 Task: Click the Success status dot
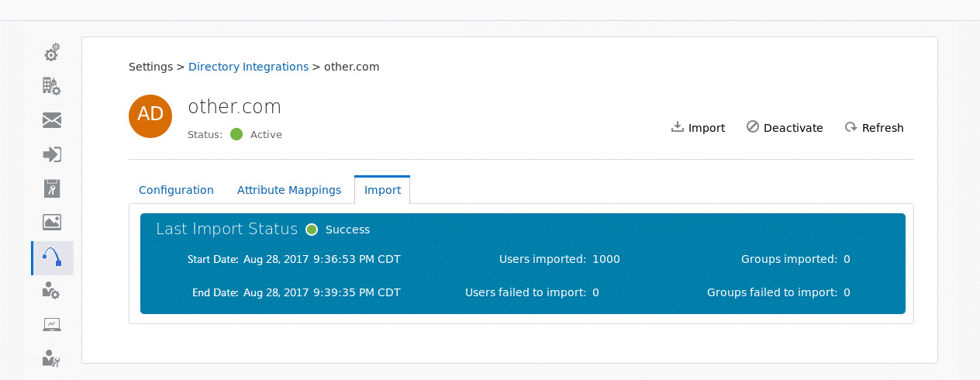312,230
